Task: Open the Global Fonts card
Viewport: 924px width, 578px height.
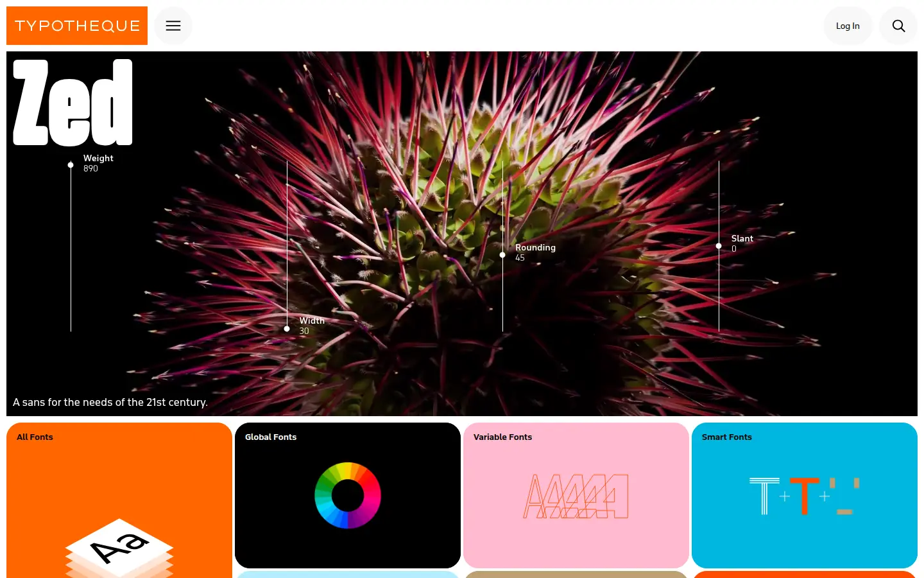Action: 348,495
